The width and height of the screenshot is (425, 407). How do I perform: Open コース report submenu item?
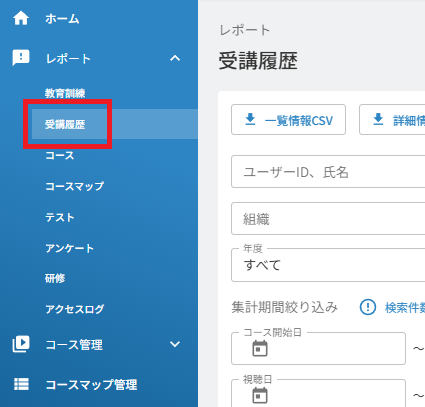pyautogui.click(x=60, y=155)
